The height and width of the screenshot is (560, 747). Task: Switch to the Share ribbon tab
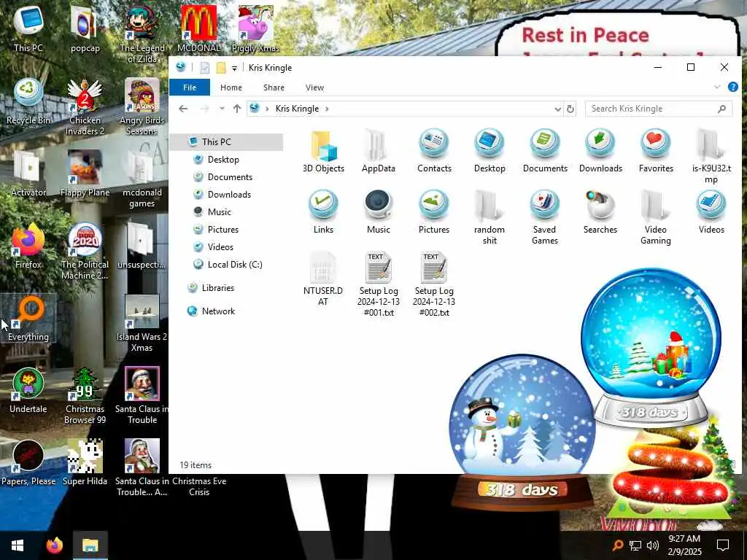coord(274,87)
